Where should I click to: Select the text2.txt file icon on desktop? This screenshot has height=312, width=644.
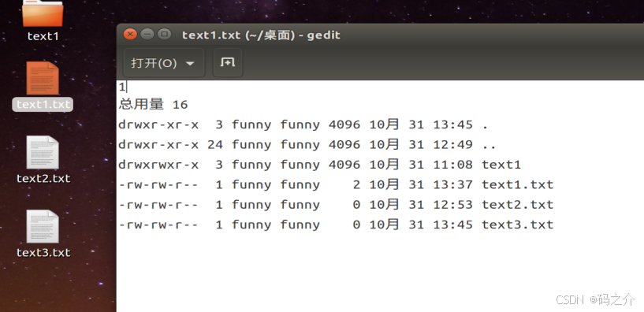pyautogui.click(x=43, y=152)
